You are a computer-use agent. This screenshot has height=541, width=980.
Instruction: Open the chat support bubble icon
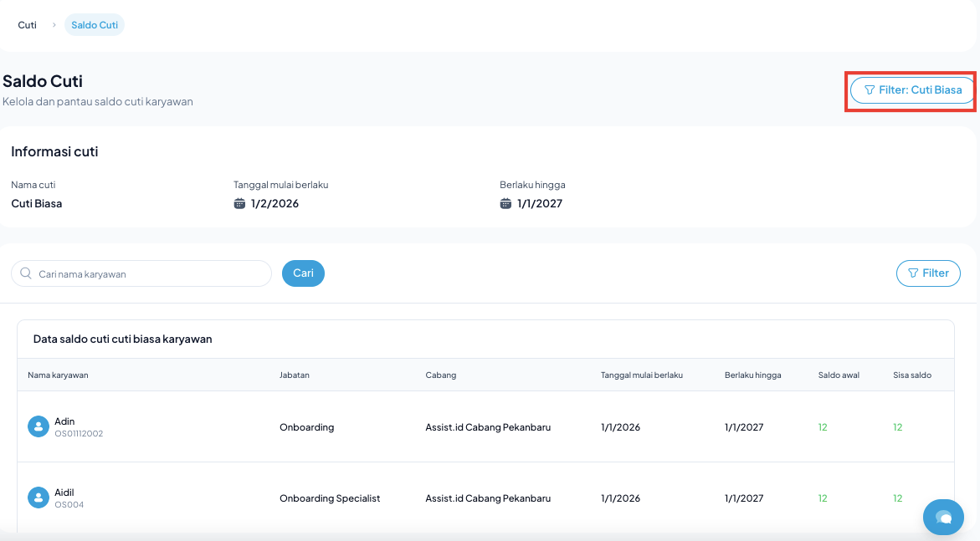943,517
